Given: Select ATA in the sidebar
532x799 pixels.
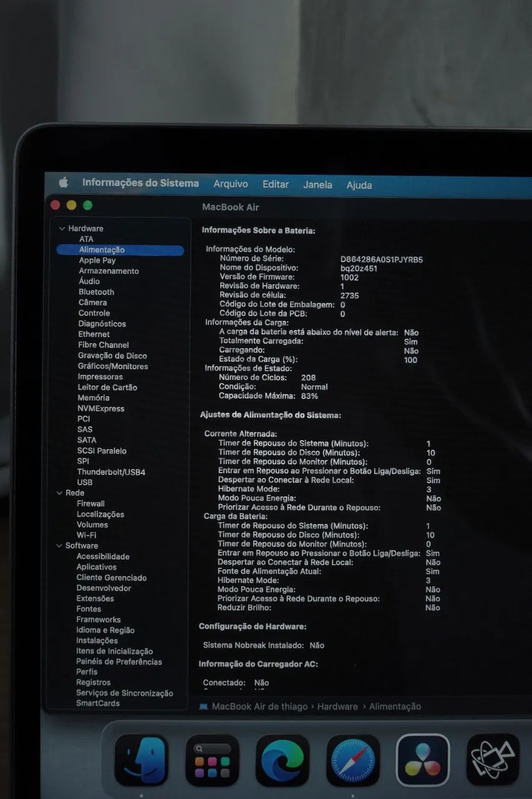Looking at the screenshot, I should pyautogui.click(x=86, y=239).
